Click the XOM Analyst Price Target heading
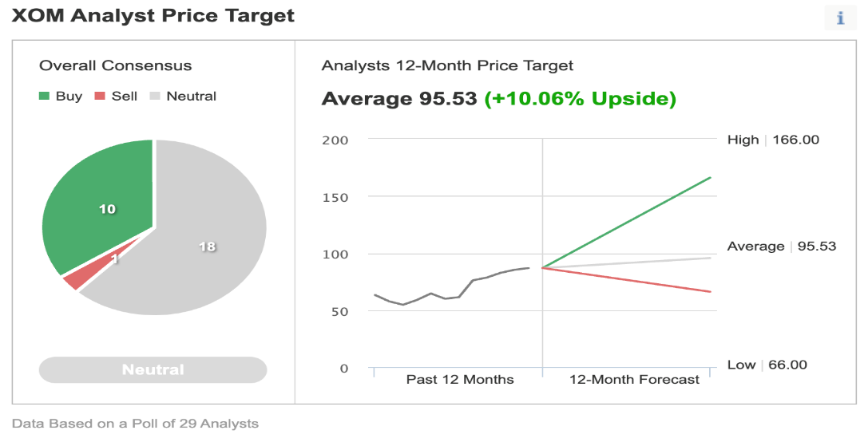 (153, 15)
